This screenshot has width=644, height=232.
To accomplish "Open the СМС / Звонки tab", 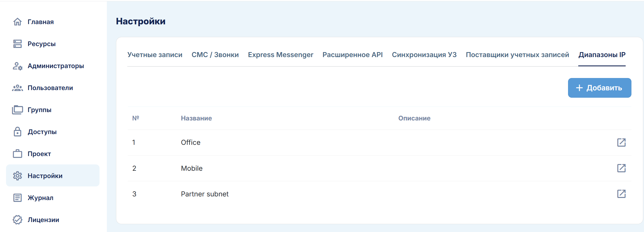I will (215, 55).
